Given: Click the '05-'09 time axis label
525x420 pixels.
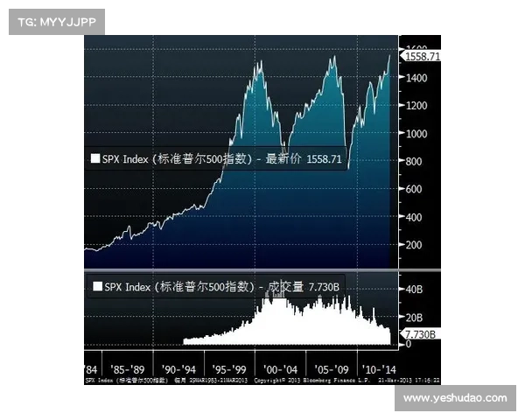Looking at the screenshot, I should [x=332, y=370].
